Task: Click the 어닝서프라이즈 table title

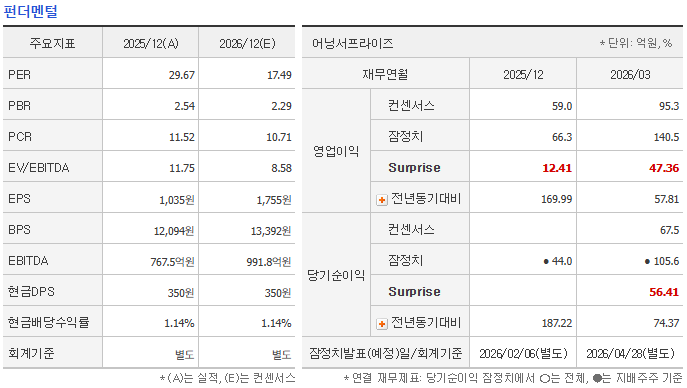Action: click(x=353, y=43)
